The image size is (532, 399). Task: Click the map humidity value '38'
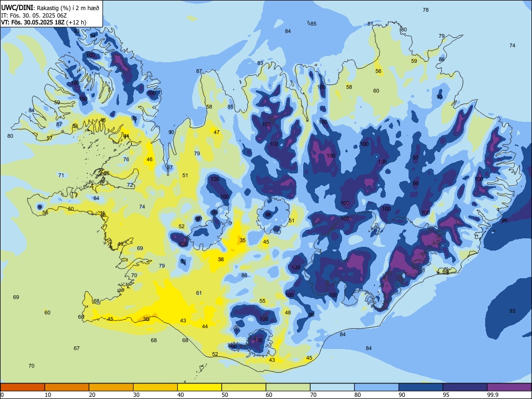tap(221, 259)
